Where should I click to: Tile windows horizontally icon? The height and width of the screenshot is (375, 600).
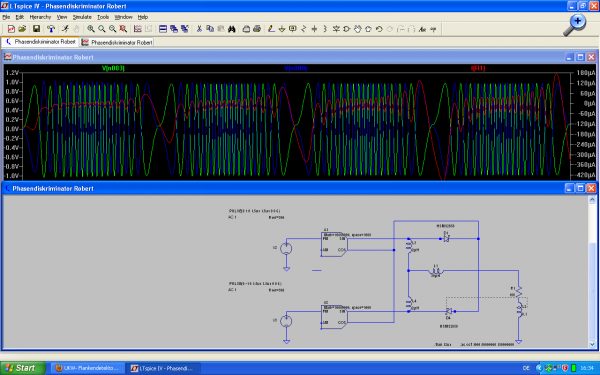click(163, 29)
